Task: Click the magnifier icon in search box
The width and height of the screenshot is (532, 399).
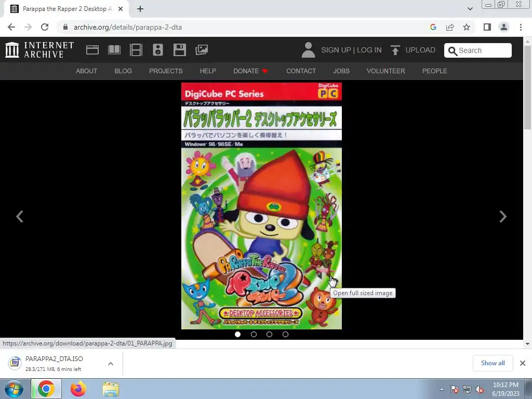Action: click(453, 51)
